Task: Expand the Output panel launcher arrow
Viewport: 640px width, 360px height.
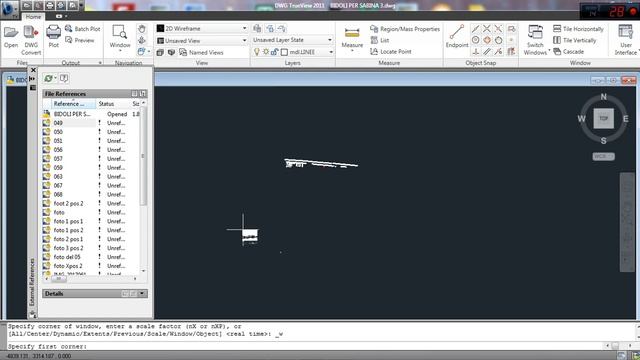Action: (100, 63)
